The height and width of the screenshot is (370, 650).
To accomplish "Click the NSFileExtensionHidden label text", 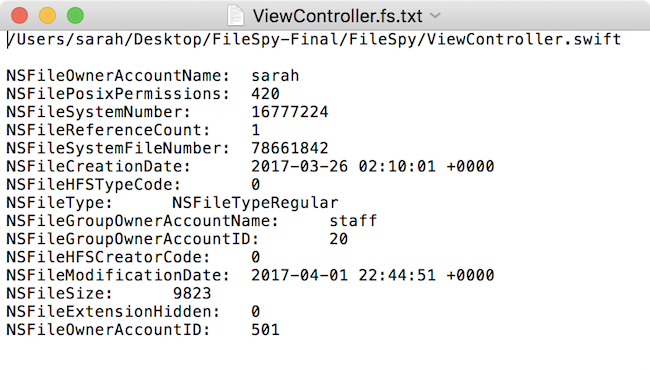I will (113, 312).
